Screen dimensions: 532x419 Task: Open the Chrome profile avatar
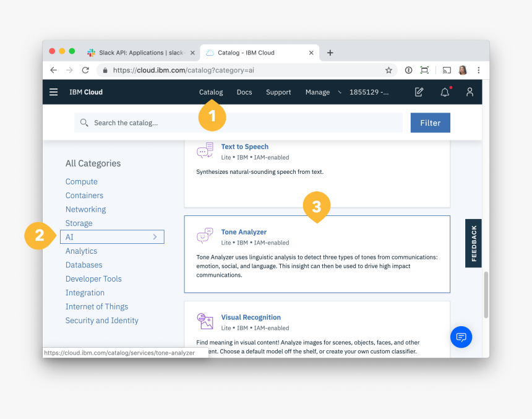pyautogui.click(x=463, y=71)
